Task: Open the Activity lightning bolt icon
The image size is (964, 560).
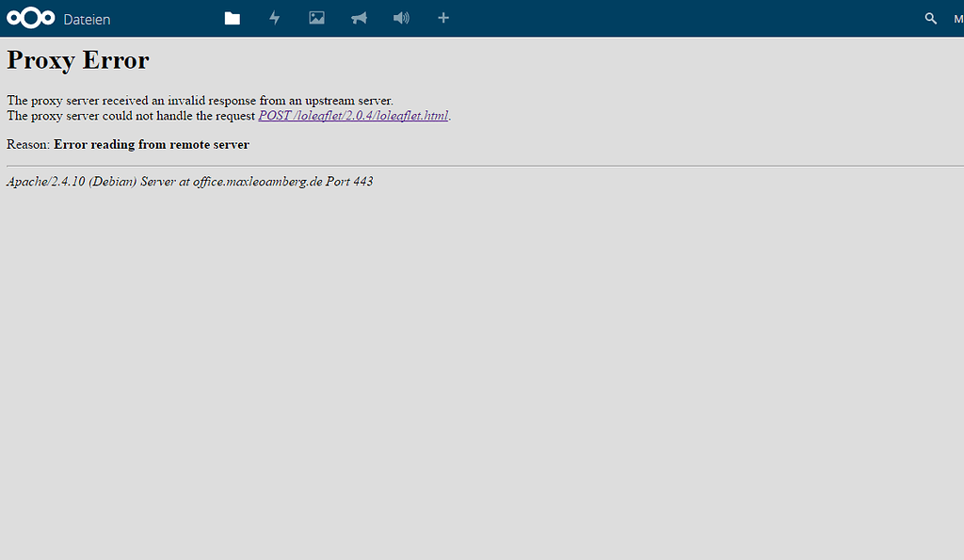Action: pyautogui.click(x=275, y=19)
